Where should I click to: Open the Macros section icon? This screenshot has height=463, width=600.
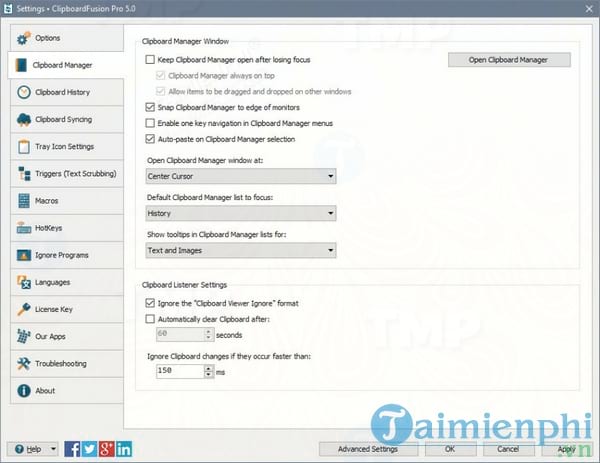point(22,201)
